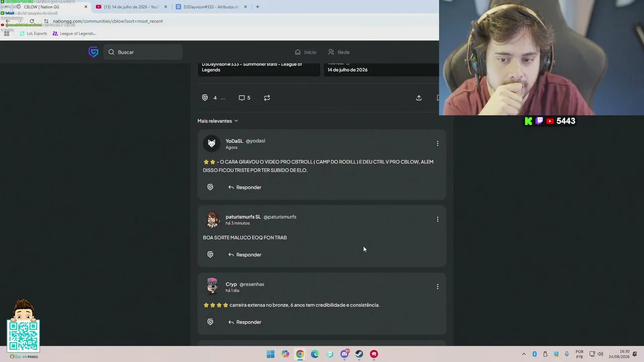Show hidden system tray icons

coord(524,354)
